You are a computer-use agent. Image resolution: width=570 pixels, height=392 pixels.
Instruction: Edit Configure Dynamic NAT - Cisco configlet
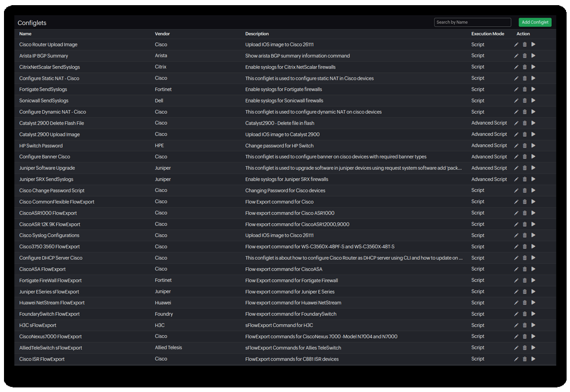point(516,112)
